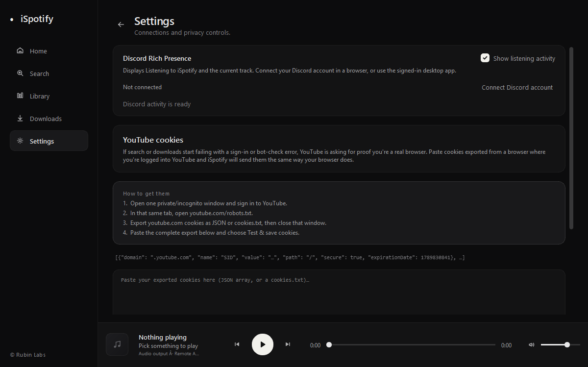The image size is (588, 367).
Task: Click the Downloads arrow icon in sidebar
Action: [20, 118]
